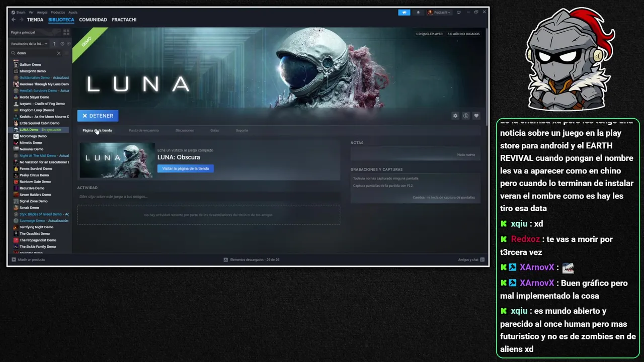Viewport: 644px width, 362px height.
Task: Click the Sewer Raiders Demo icon
Action: point(16,195)
